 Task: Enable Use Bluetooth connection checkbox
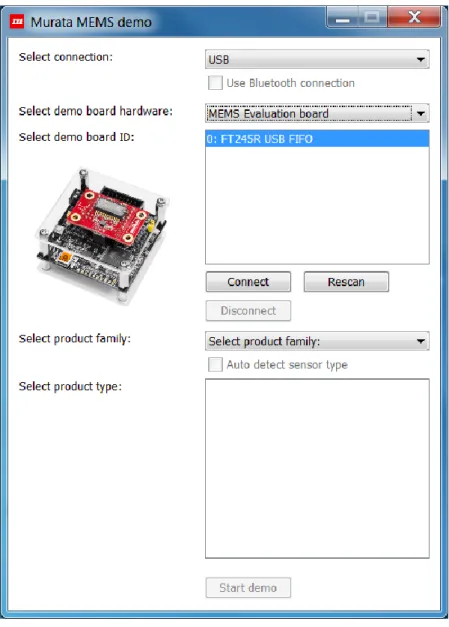click(x=215, y=83)
